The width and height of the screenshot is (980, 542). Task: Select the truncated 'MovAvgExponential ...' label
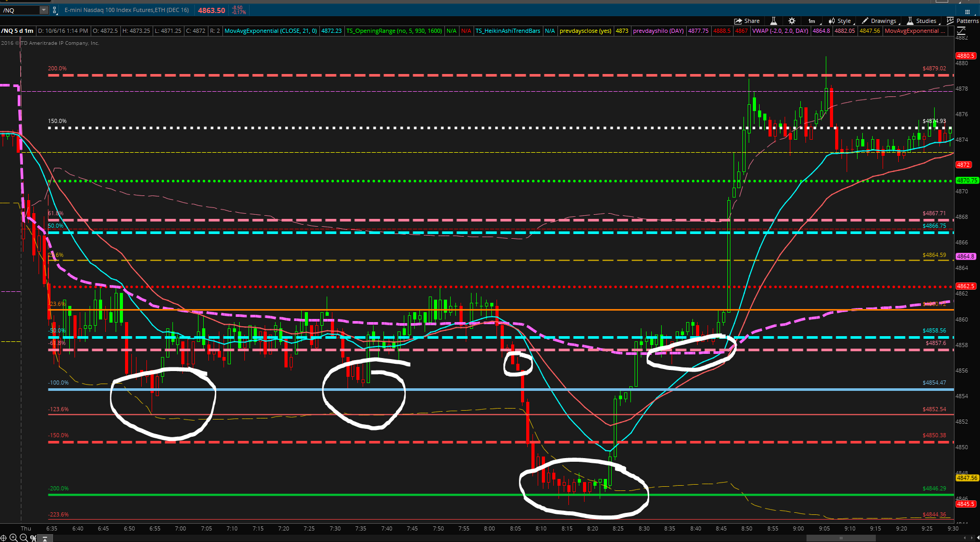pyautogui.click(x=914, y=31)
